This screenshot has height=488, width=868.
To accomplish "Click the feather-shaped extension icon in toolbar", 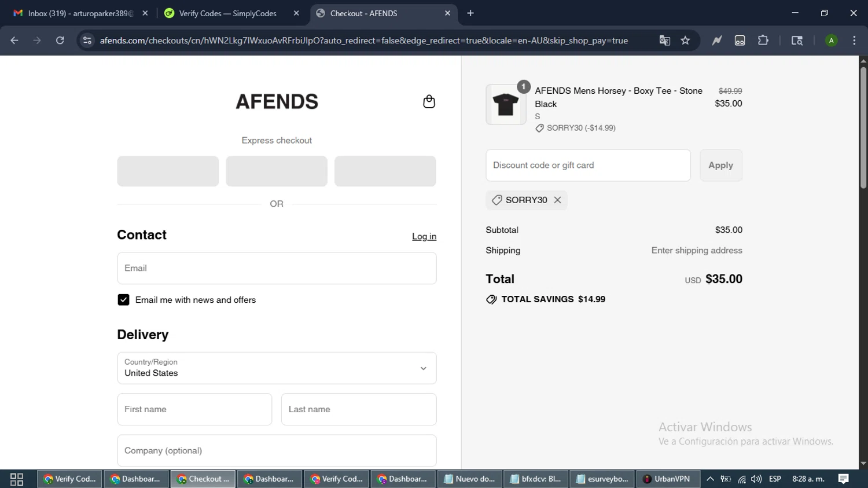I will (x=717, y=41).
